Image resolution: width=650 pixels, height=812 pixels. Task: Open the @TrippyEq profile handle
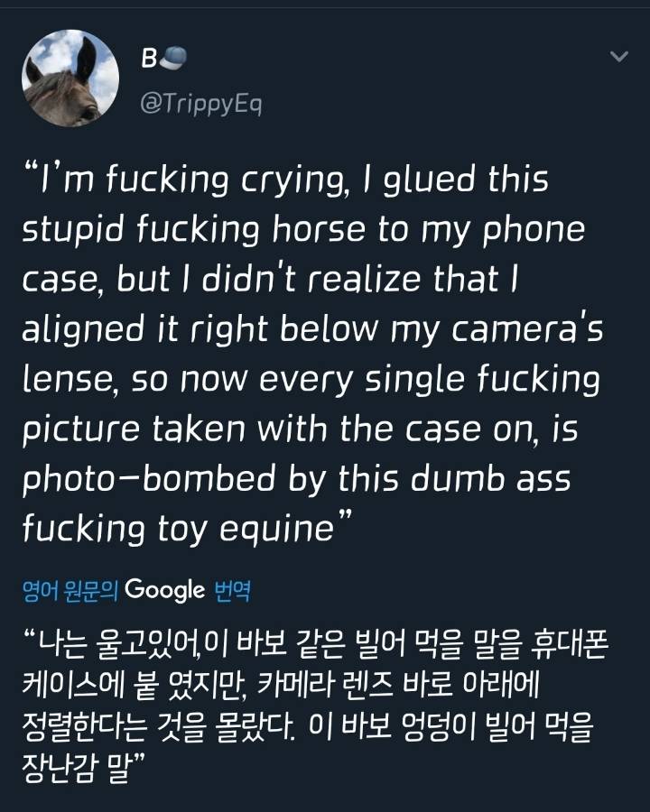tap(200, 104)
